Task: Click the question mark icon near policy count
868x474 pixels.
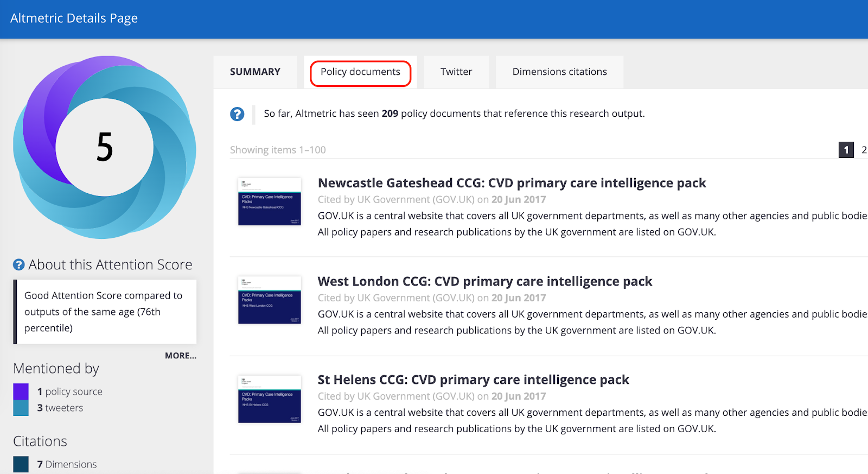Action: pyautogui.click(x=237, y=114)
